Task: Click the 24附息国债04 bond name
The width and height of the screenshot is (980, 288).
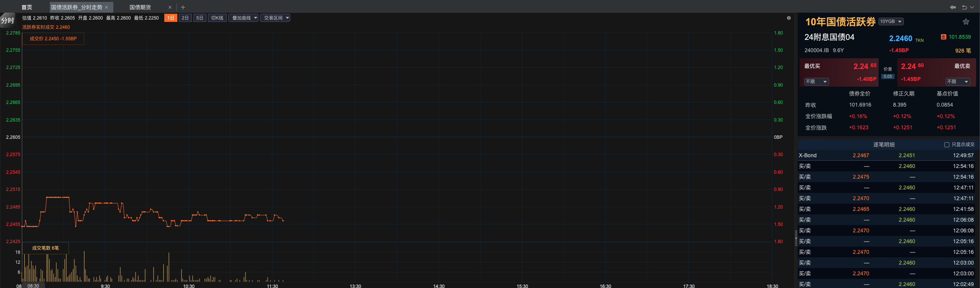Action: click(x=829, y=37)
